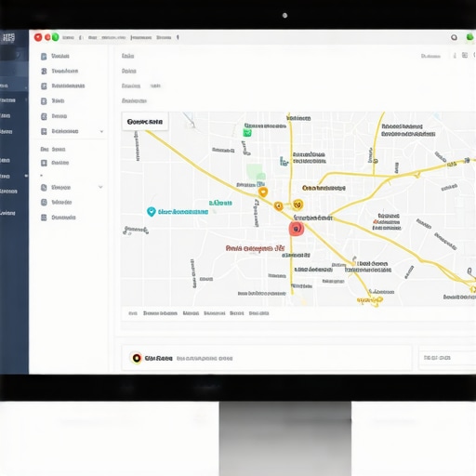Click the magnifier search icon in the title bar

(454, 37)
